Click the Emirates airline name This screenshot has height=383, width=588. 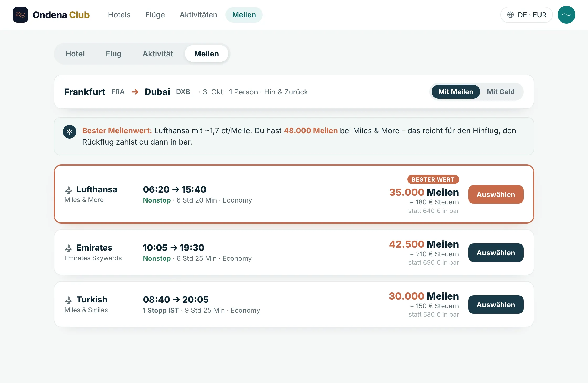[94, 248]
